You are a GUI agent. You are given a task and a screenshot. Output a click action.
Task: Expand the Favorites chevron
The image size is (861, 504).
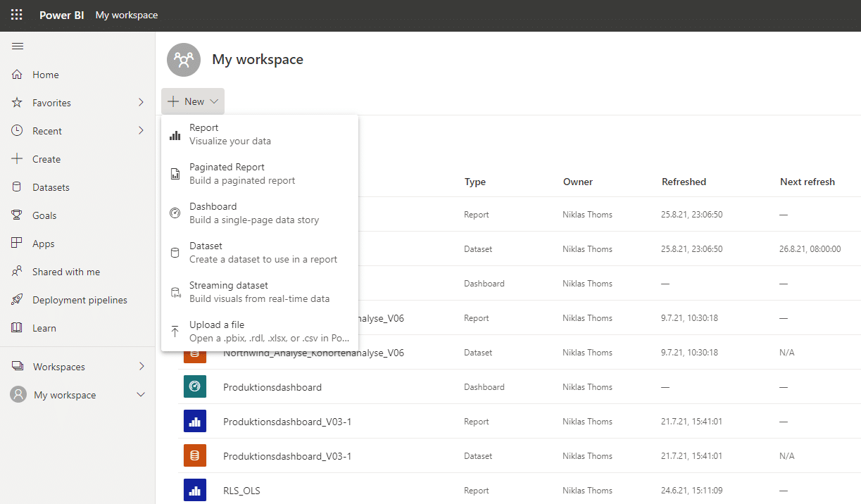click(141, 103)
